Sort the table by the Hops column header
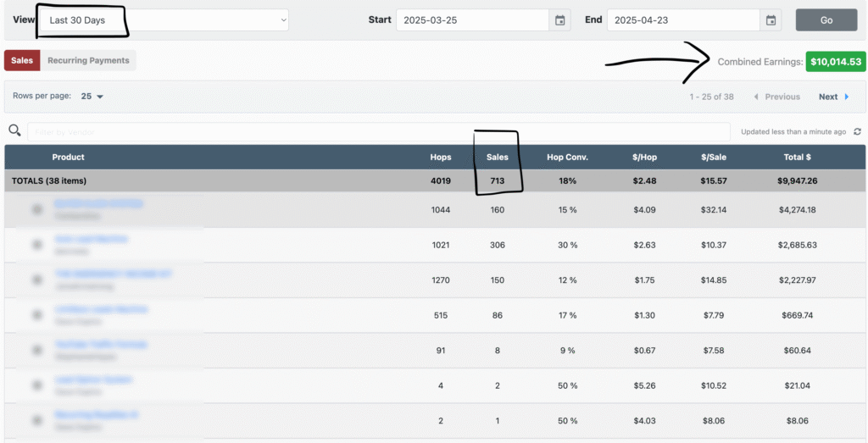The height and width of the screenshot is (443, 868). pyautogui.click(x=440, y=157)
